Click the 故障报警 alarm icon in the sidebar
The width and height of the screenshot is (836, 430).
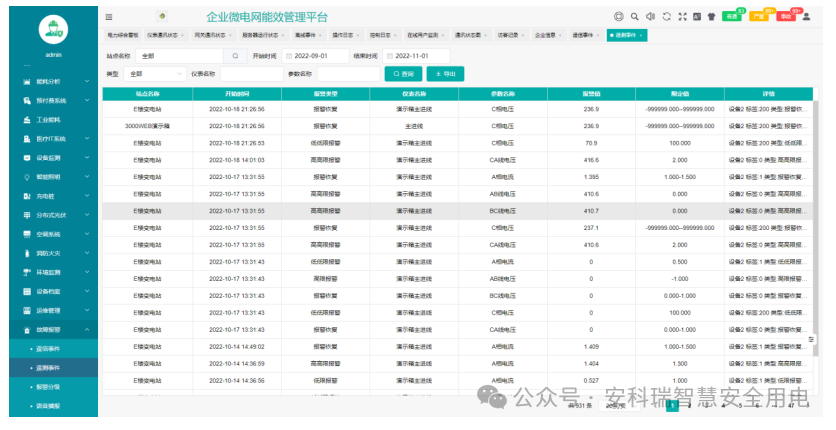(27, 330)
